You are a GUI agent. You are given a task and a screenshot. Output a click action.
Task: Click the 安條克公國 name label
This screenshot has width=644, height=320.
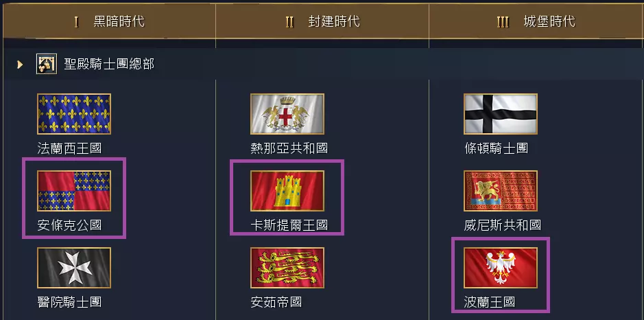pos(69,225)
